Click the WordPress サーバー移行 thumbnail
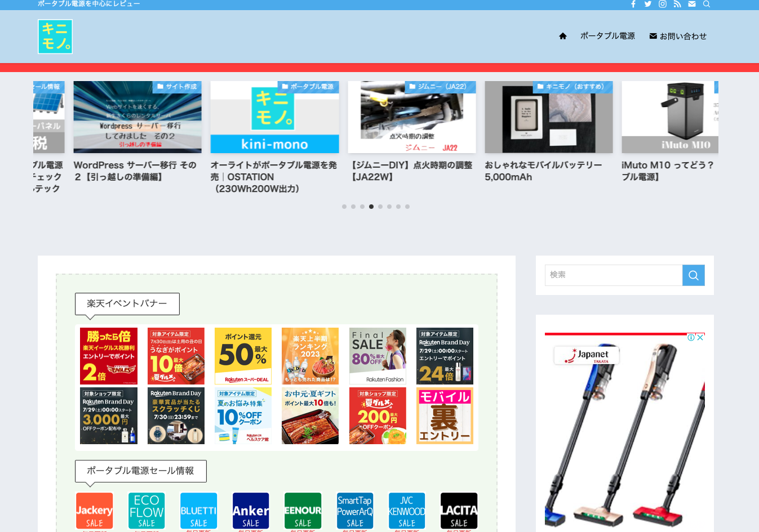The width and height of the screenshot is (759, 532). pyautogui.click(x=137, y=117)
